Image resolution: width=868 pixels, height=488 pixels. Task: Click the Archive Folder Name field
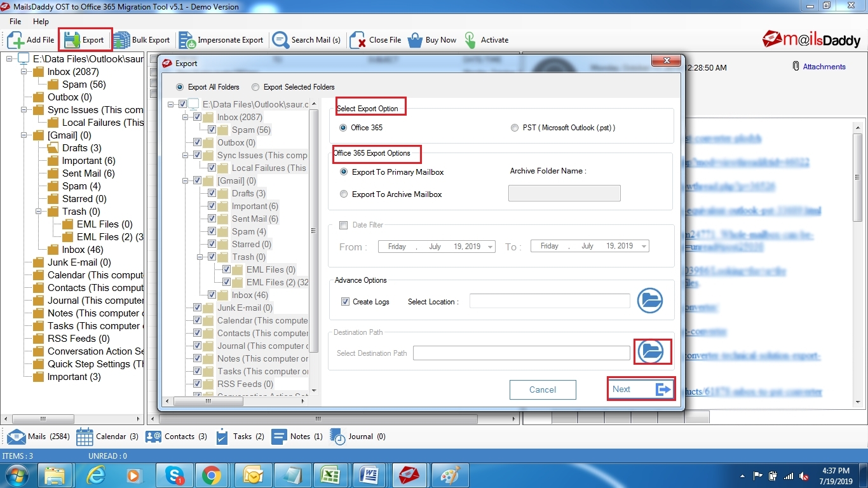coord(564,193)
